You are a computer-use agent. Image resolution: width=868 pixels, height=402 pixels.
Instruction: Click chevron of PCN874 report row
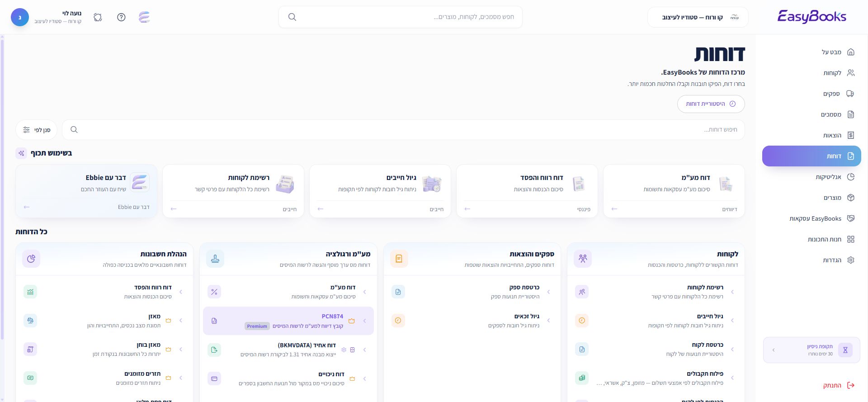click(x=365, y=321)
